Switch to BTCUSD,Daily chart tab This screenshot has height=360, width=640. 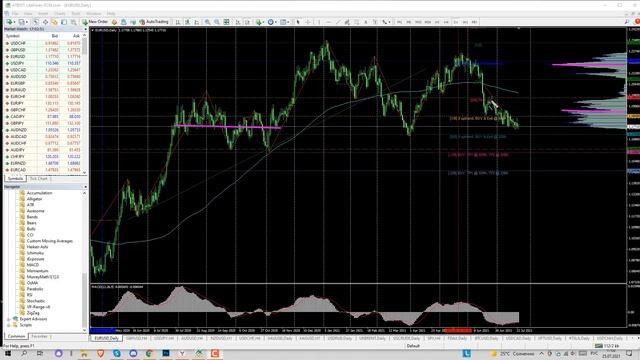point(487,338)
